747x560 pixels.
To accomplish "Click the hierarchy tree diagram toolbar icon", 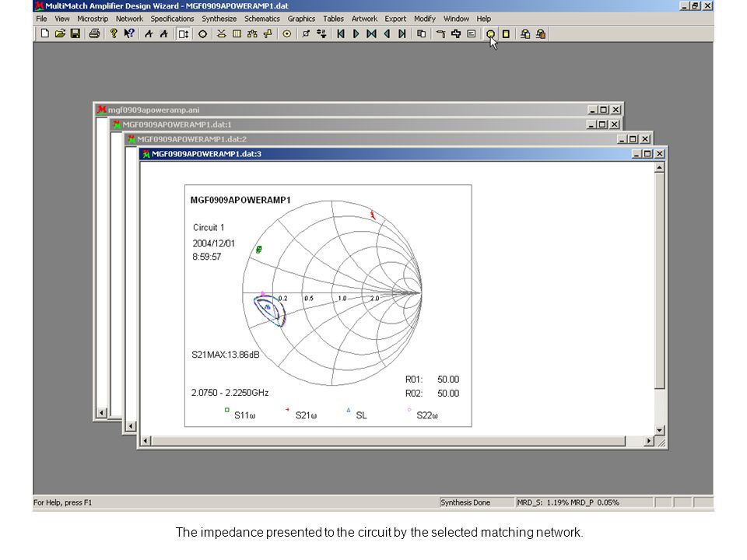I will coord(252,33).
